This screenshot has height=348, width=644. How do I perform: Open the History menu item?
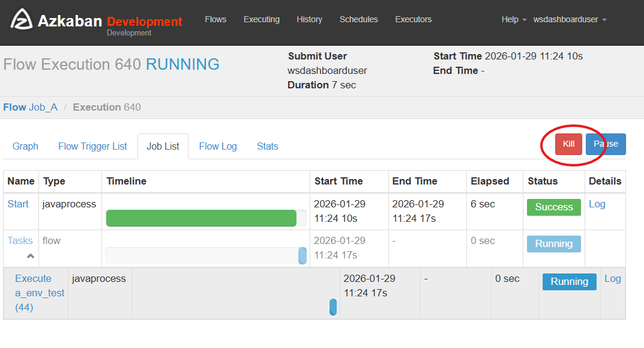309,19
